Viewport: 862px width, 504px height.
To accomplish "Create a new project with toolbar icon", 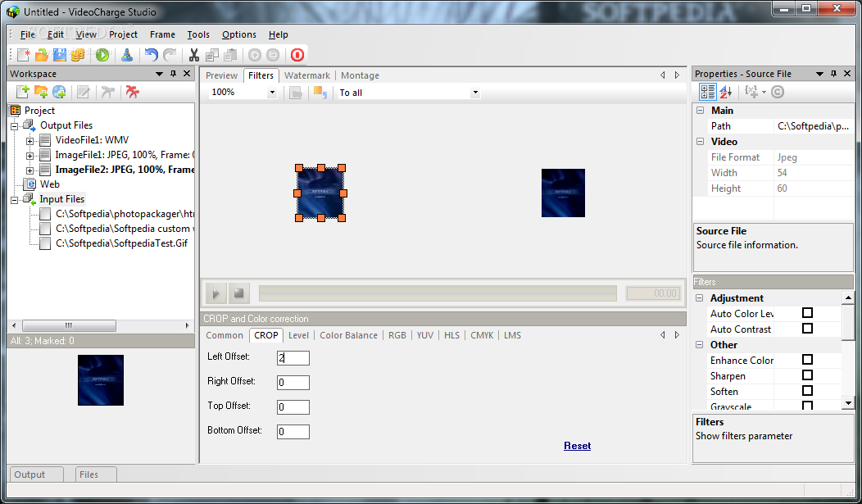I will [24, 55].
